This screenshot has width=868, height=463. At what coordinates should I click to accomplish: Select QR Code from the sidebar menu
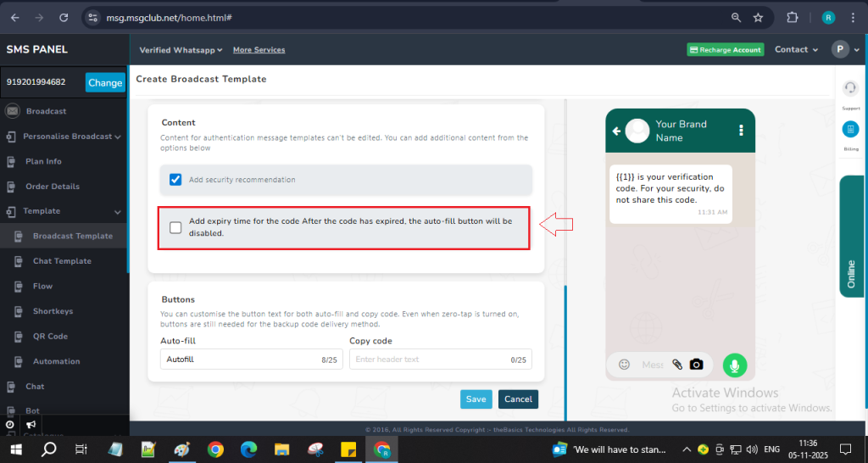(50, 336)
